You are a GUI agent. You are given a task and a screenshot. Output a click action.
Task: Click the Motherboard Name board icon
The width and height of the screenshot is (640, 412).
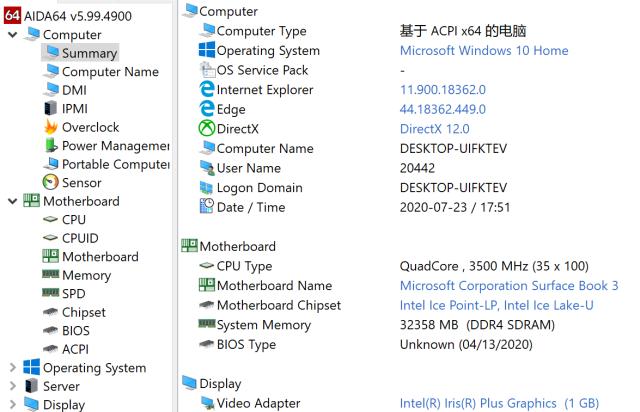(x=207, y=285)
